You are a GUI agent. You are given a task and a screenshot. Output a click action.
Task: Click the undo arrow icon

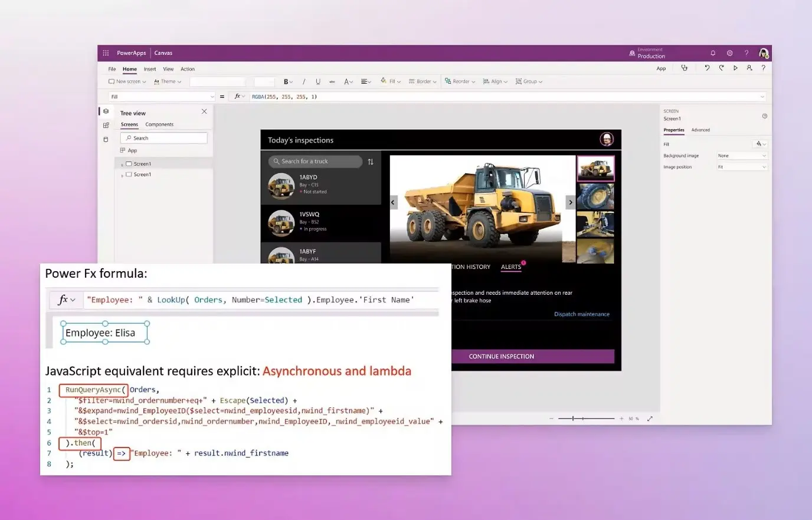tap(707, 68)
